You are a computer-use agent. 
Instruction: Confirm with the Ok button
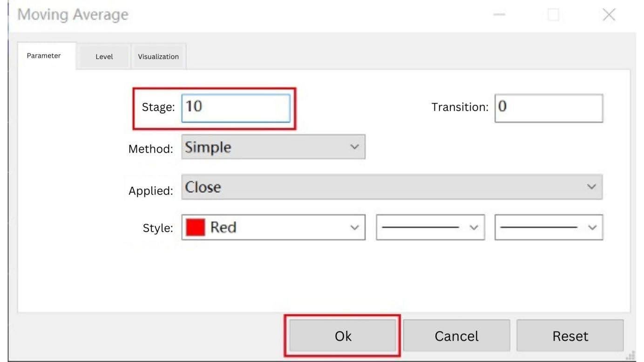point(343,336)
